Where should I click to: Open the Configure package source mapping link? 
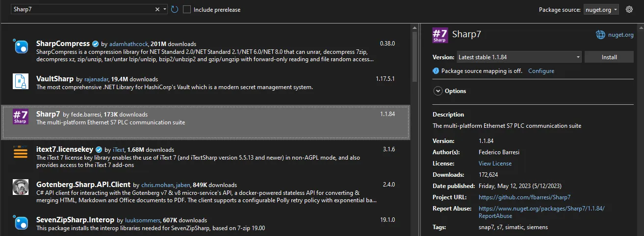coord(541,71)
